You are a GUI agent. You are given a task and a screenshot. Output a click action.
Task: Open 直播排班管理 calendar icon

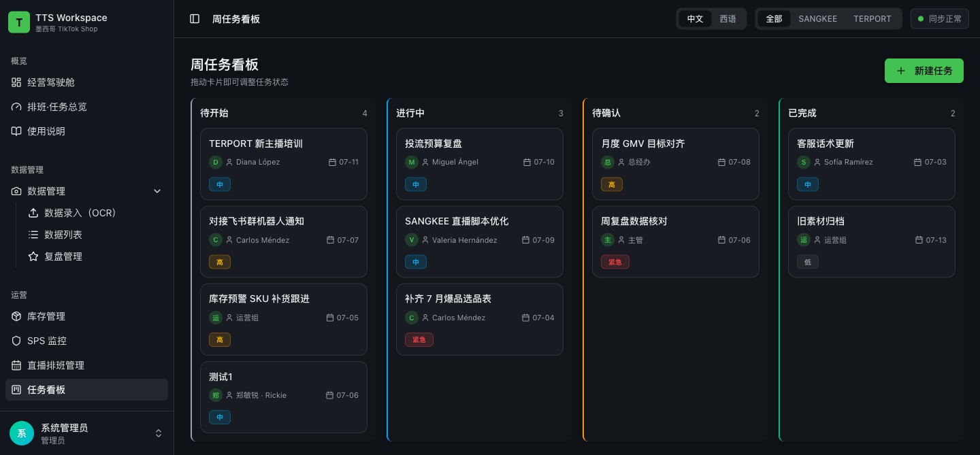[x=16, y=365]
